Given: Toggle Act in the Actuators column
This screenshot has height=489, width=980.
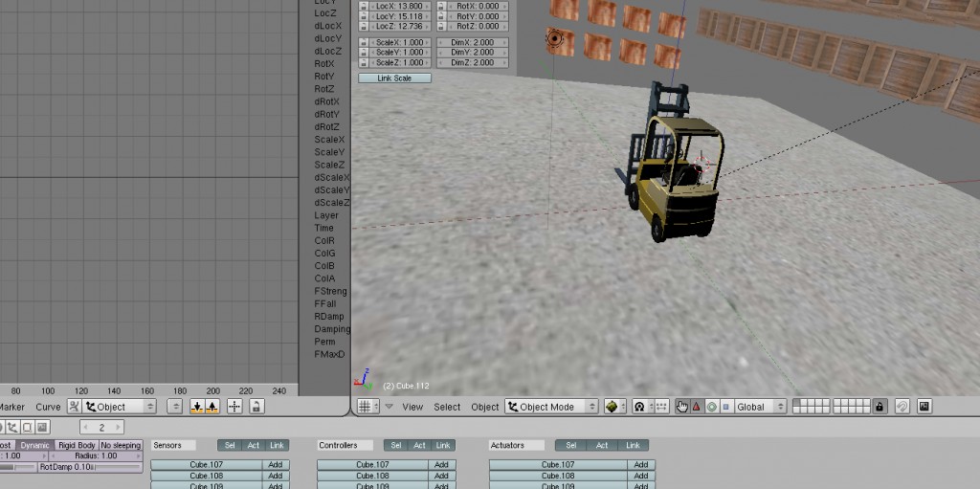Looking at the screenshot, I should [x=602, y=445].
